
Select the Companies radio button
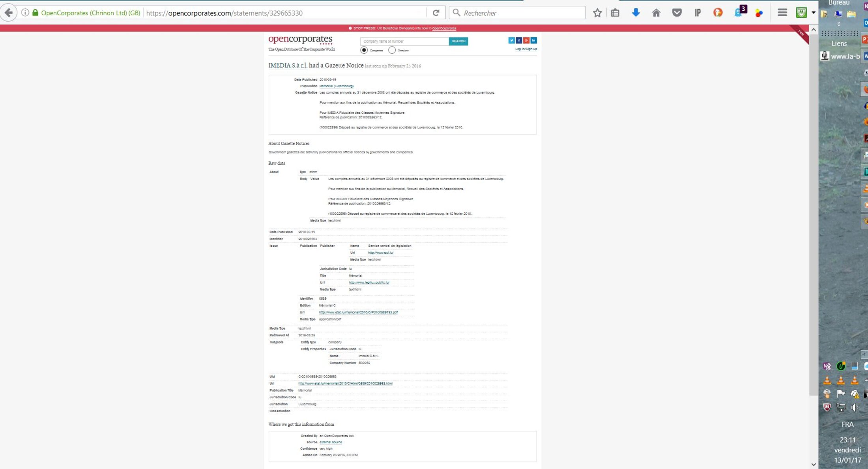[x=364, y=50]
